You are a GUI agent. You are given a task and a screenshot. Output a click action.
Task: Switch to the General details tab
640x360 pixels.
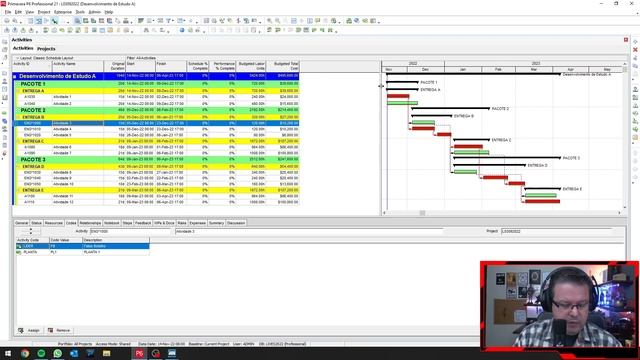22,223
